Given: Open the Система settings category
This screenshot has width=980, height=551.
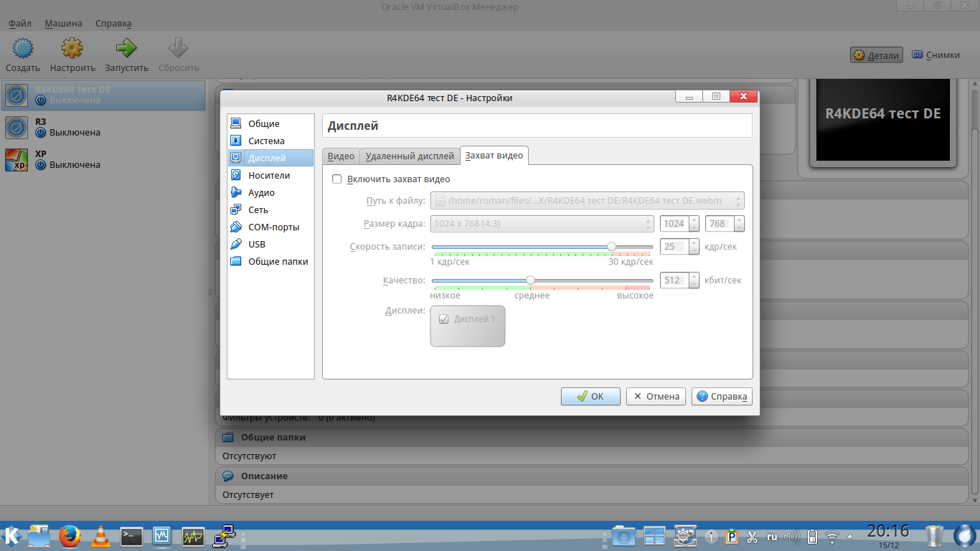Looking at the screenshot, I should 270,141.
